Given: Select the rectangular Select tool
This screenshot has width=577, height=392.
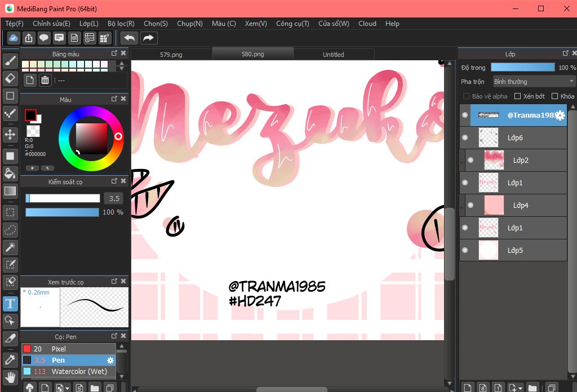Looking at the screenshot, I should coord(10,212).
